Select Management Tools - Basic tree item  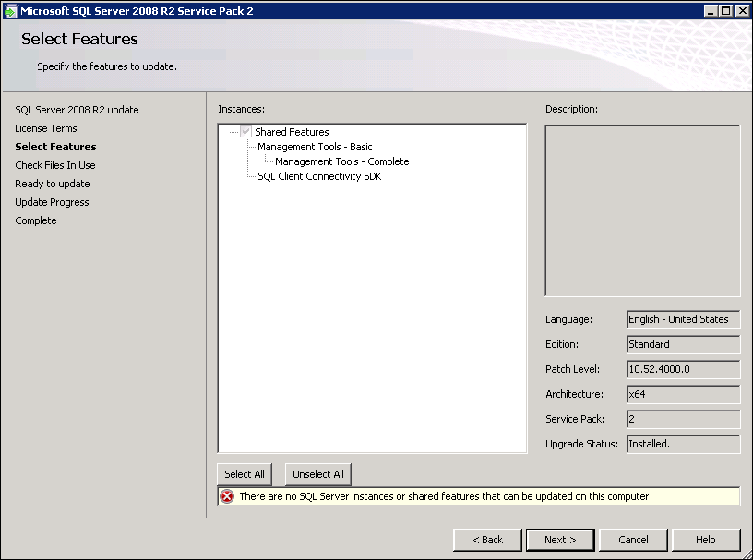[x=315, y=147]
